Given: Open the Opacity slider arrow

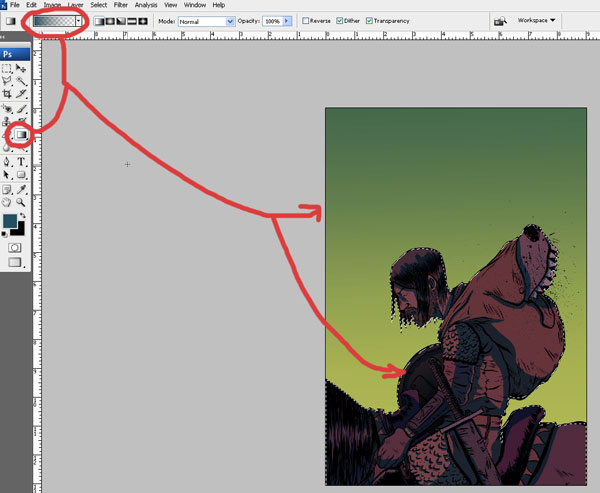Looking at the screenshot, I should pyautogui.click(x=287, y=21).
